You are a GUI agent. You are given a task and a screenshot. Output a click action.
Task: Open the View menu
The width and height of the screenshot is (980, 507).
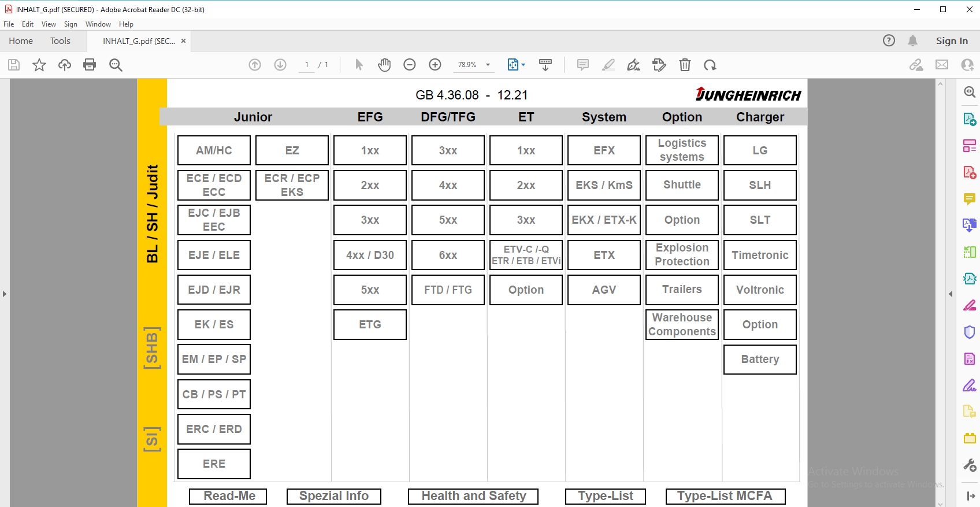pos(49,24)
